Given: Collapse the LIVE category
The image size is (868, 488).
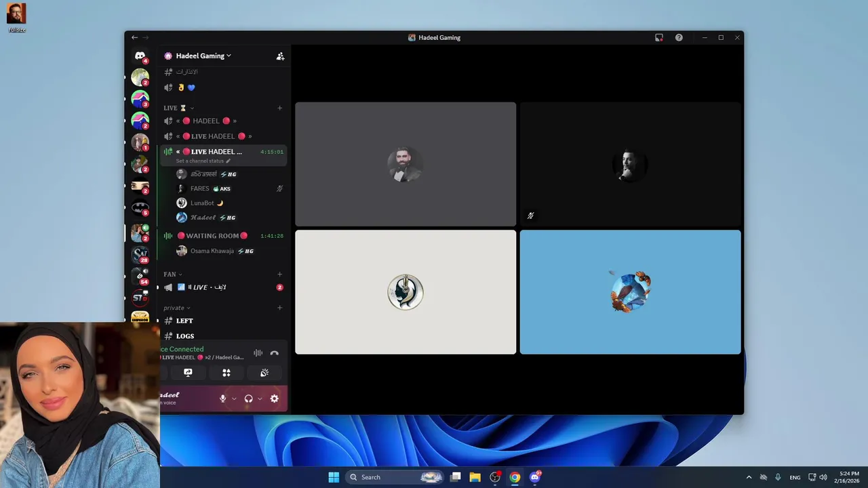Looking at the screenshot, I should coord(178,108).
